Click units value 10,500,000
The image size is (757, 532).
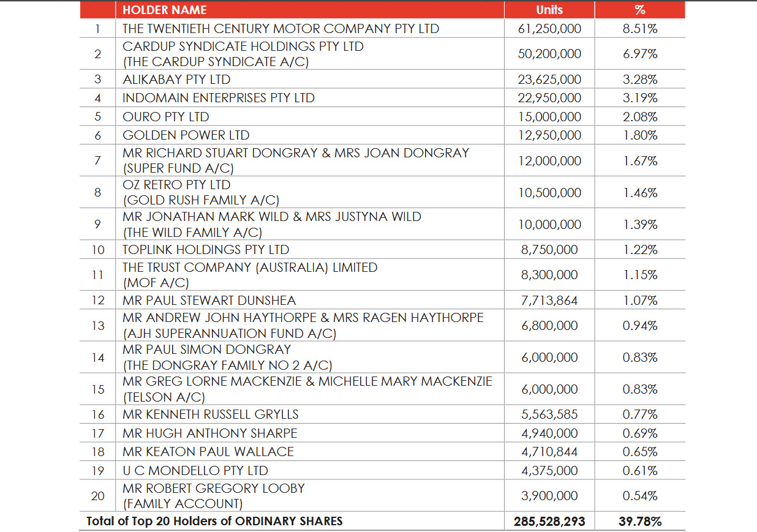[549, 193]
